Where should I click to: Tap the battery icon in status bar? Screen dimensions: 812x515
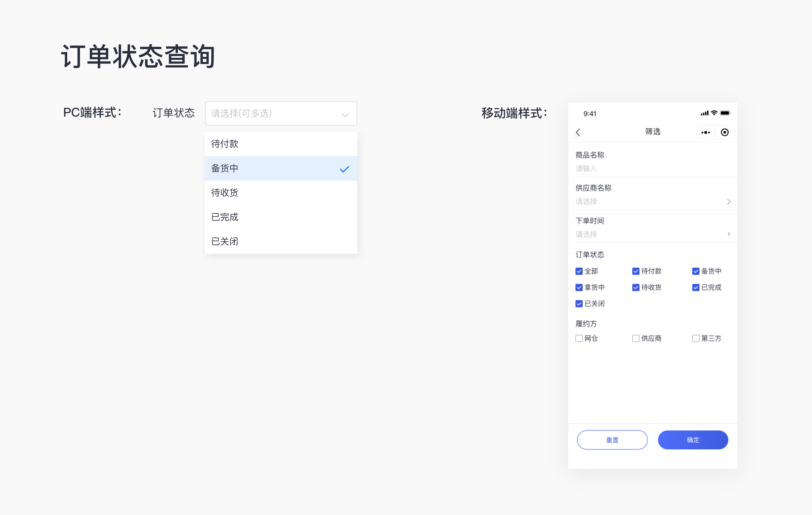click(x=725, y=113)
